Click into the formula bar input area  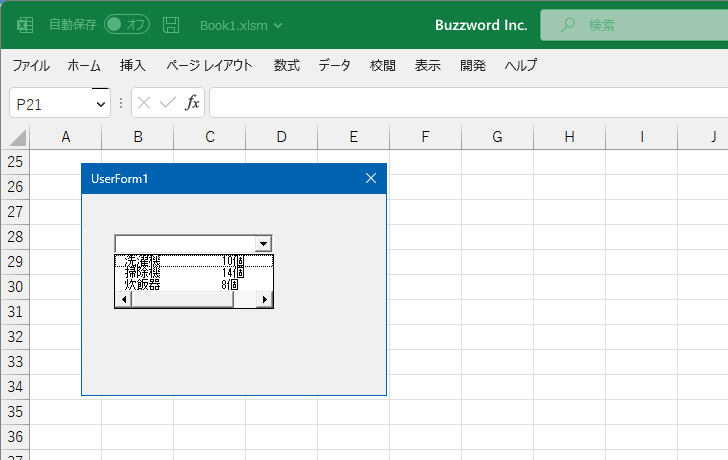click(468, 103)
